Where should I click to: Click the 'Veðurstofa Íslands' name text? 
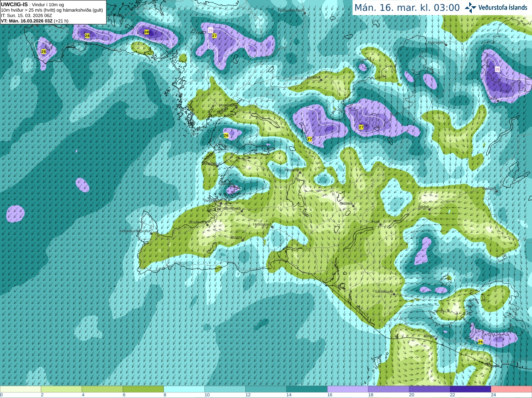(502, 7)
